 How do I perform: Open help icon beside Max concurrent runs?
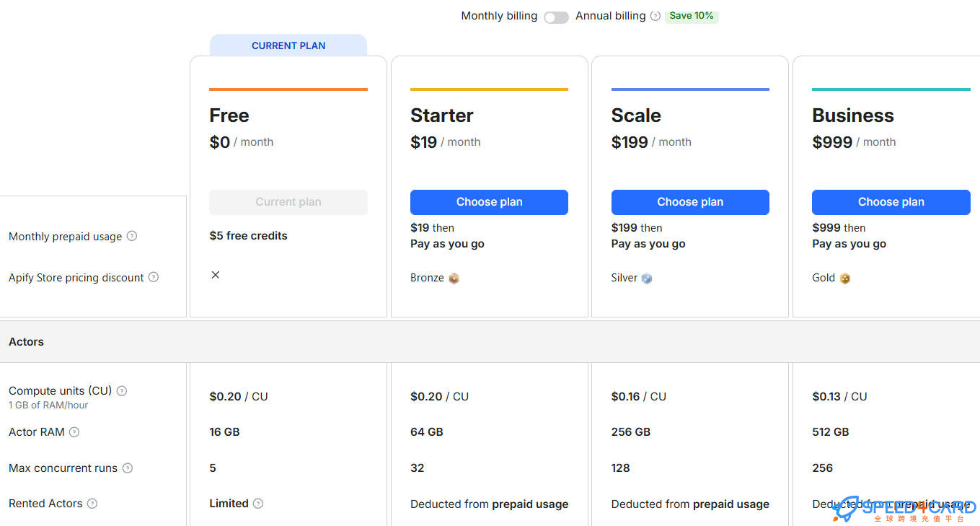128,468
